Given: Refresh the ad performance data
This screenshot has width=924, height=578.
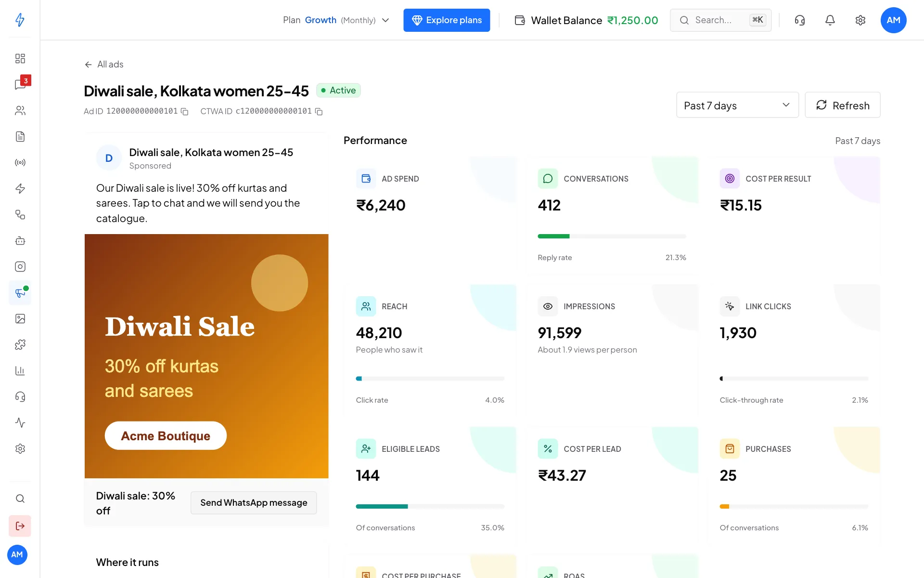Looking at the screenshot, I should [x=842, y=105].
